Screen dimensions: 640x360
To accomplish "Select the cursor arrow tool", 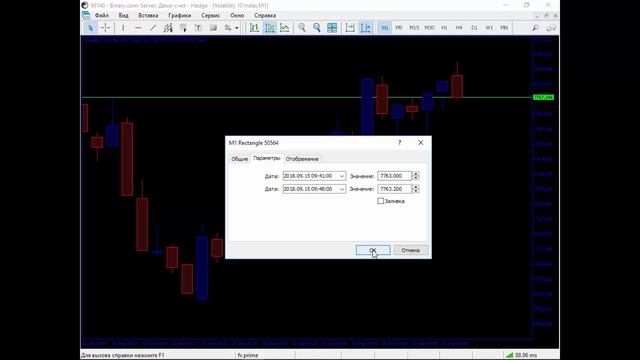I will click(90, 28).
